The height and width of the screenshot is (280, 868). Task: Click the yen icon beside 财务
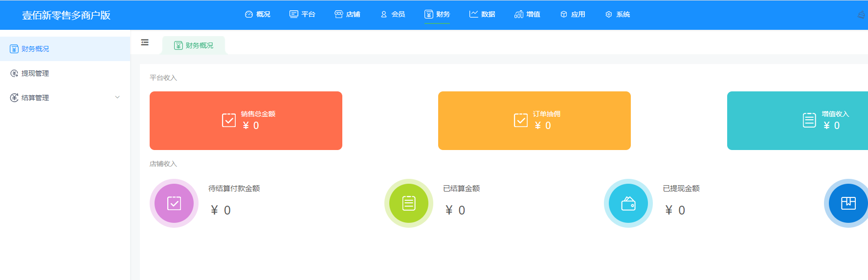(x=429, y=15)
